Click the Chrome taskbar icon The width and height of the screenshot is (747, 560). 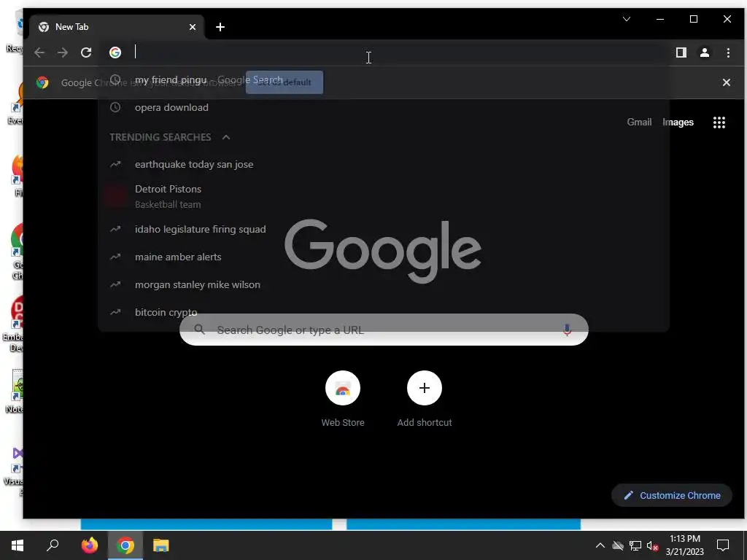click(125, 545)
